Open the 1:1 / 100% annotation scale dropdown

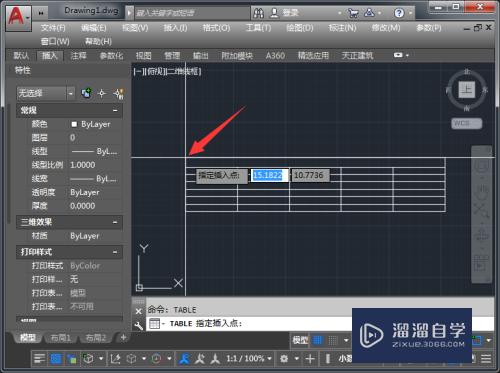click(x=248, y=359)
